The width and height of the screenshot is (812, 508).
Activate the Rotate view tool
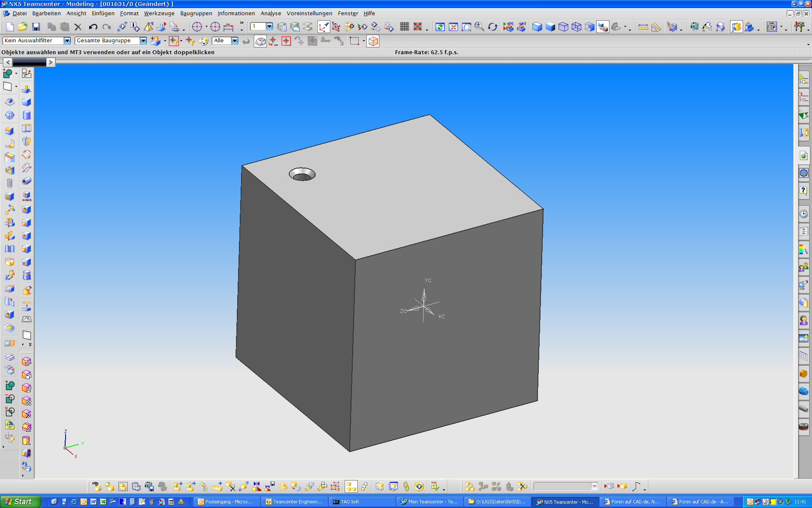pyautogui.click(x=492, y=27)
